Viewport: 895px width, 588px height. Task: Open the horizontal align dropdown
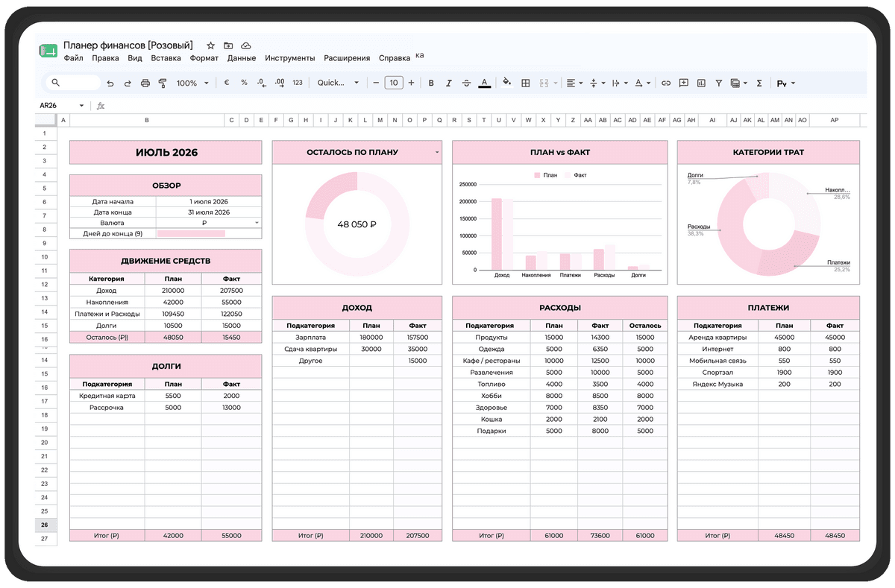tap(574, 83)
